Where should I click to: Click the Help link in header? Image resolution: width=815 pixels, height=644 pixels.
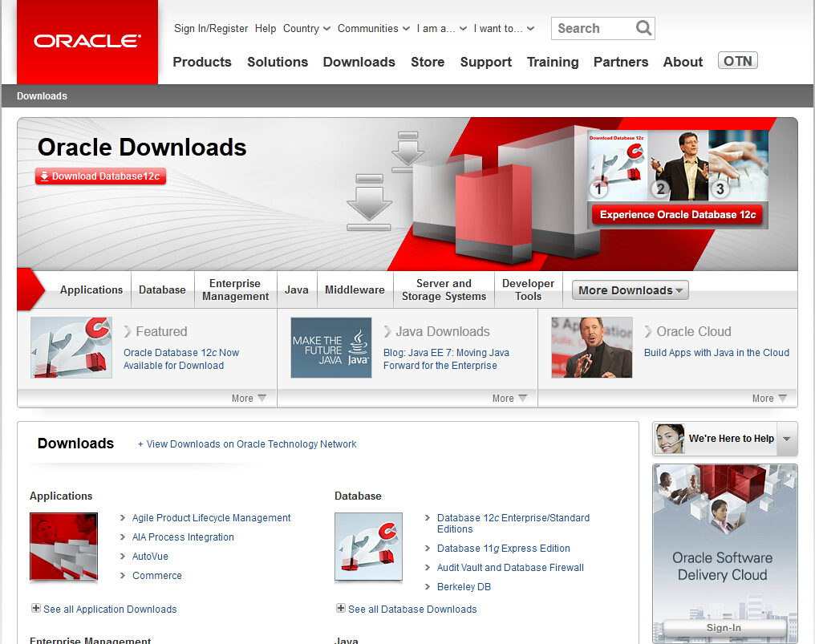click(x=266, y=29)
